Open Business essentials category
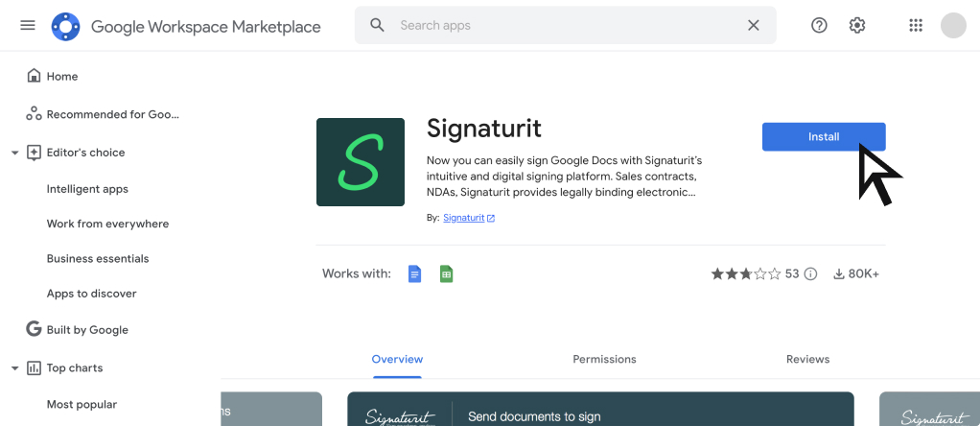 (x=98, y=258)
